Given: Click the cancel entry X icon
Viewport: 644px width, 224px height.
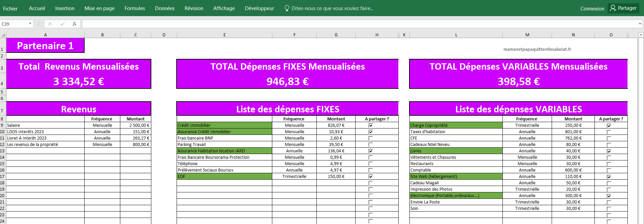Looking at the screenshot, I should point(50,24).
